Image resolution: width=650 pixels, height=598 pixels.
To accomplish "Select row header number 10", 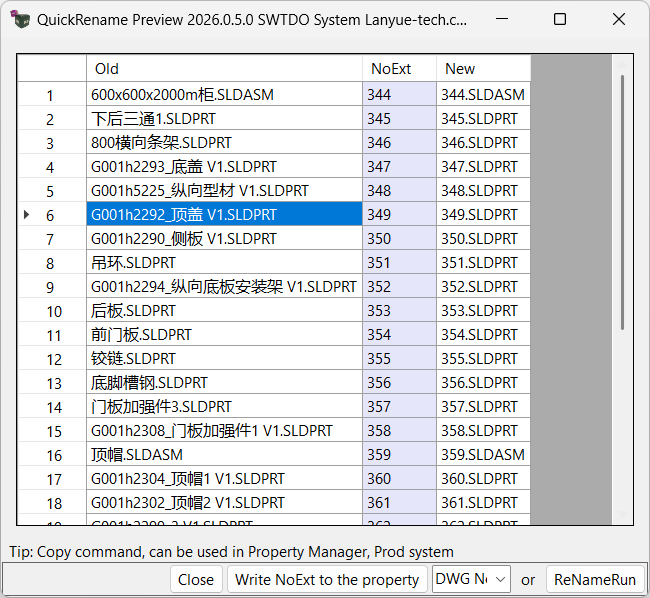I will 52,311.
